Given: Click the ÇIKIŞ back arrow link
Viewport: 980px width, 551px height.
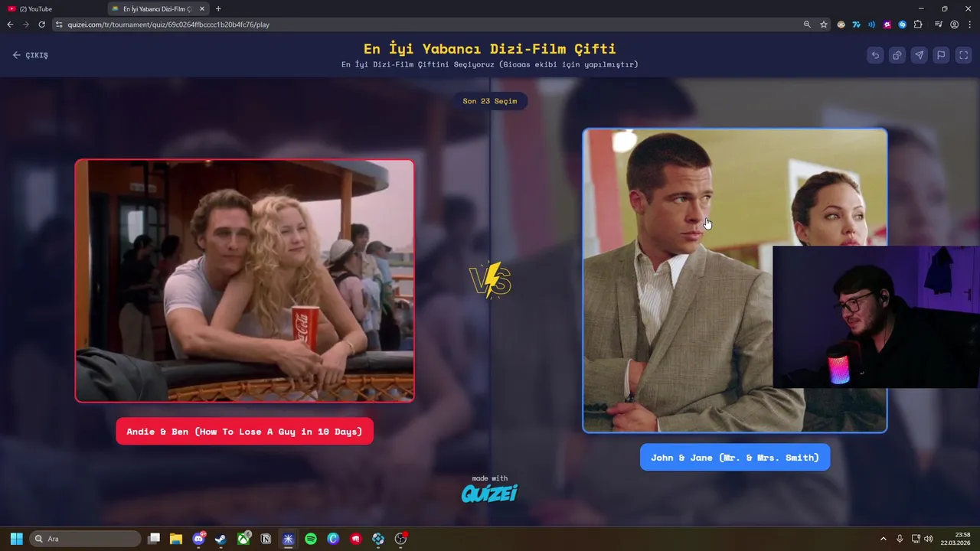Looking at the screenshot, I should (31, 55).
